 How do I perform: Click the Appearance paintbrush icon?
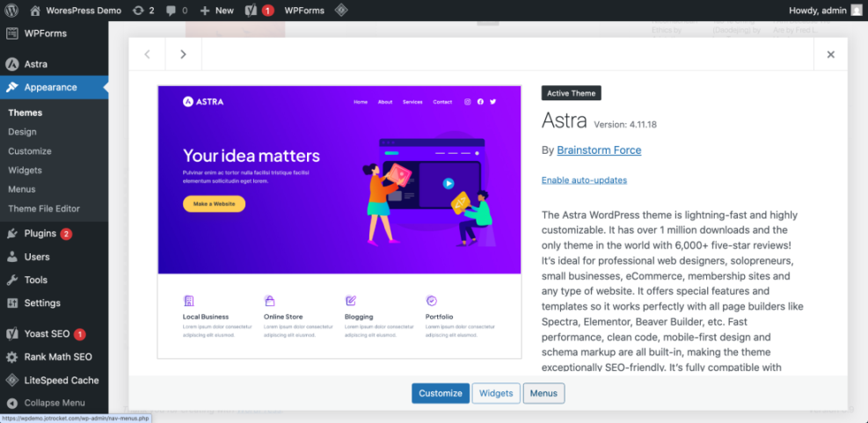[x=11, y=87]
